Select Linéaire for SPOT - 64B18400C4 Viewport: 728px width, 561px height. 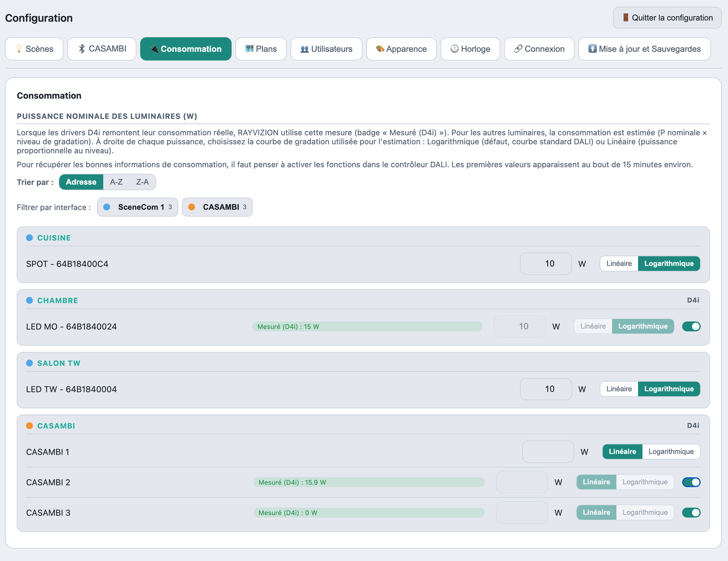(619, 263)
